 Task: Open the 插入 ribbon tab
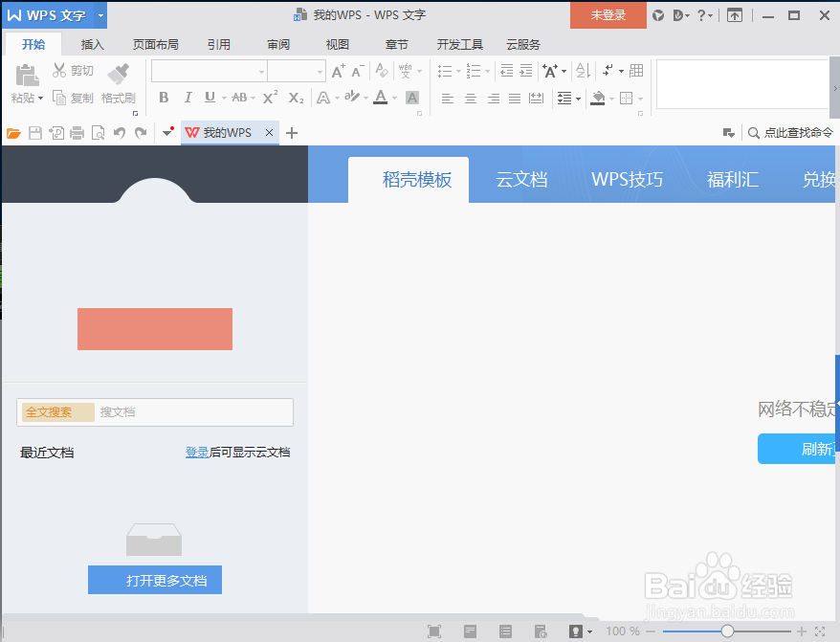pyautogui.click(x=92, y=44)
